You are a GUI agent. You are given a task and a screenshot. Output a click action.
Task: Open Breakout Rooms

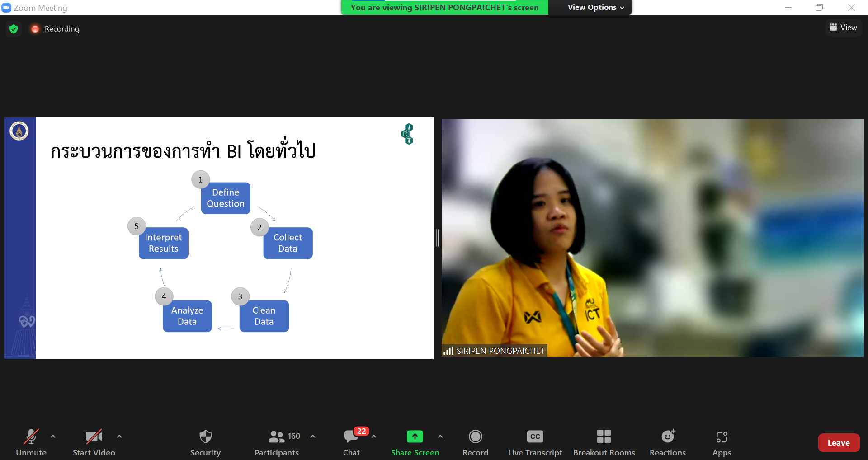tap(604, 442)
